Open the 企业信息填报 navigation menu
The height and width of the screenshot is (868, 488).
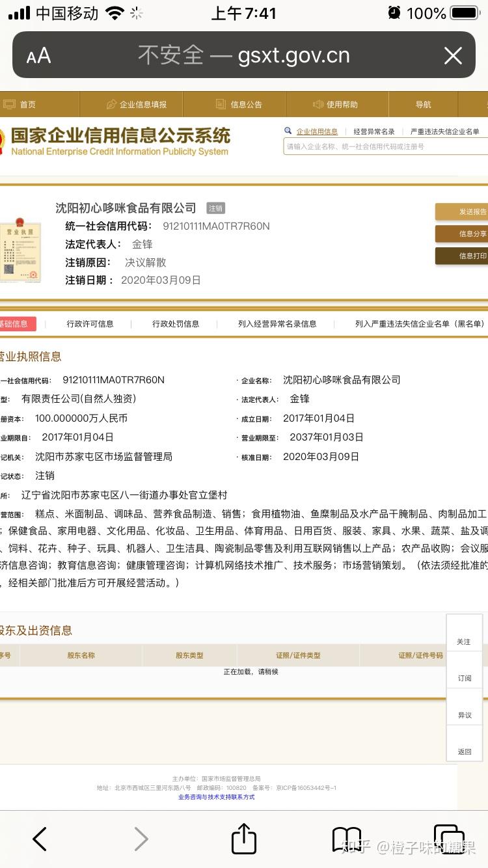pyautogui.click(x=137, y=104)
